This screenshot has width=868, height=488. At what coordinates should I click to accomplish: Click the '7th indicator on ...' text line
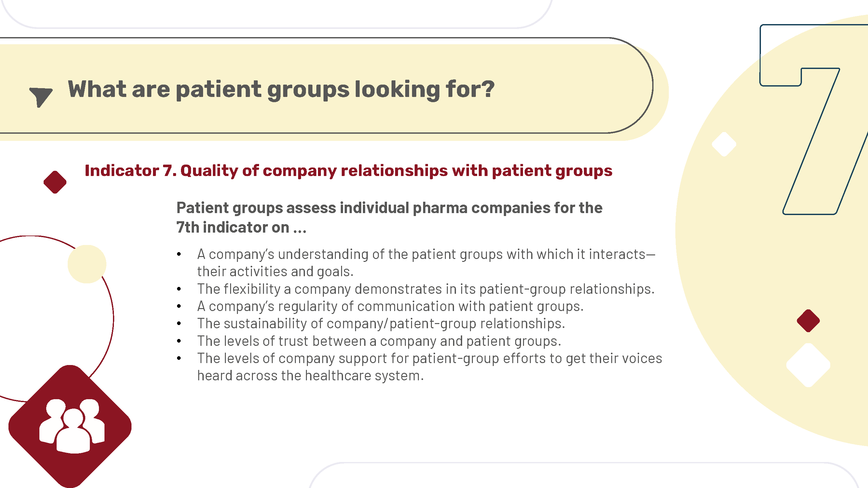point(241,227)
